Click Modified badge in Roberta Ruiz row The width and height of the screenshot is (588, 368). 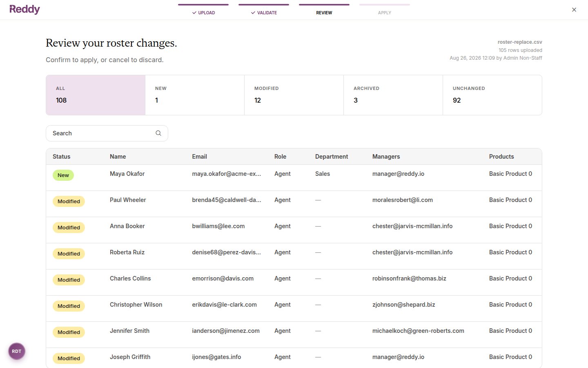[x=69, y=254]
